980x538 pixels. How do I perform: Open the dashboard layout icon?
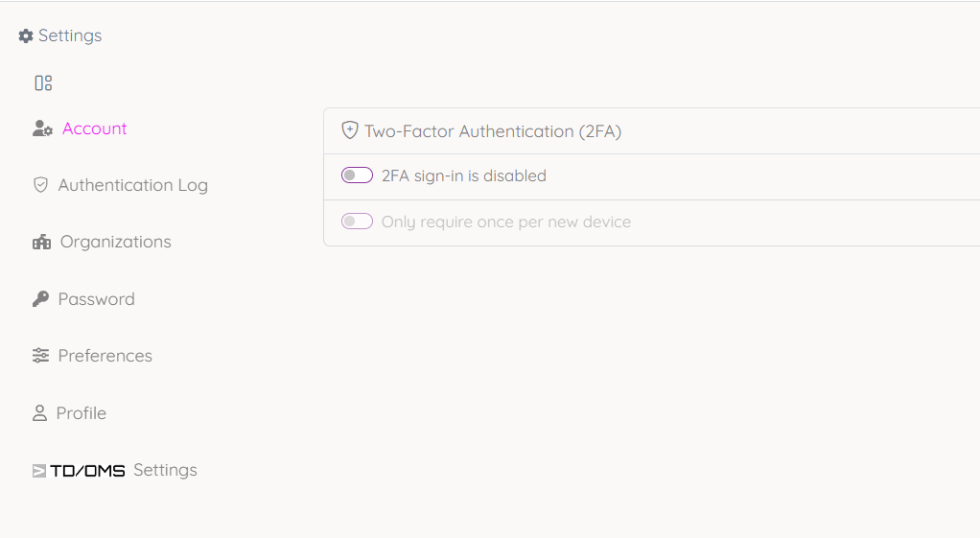pos(43,83)
